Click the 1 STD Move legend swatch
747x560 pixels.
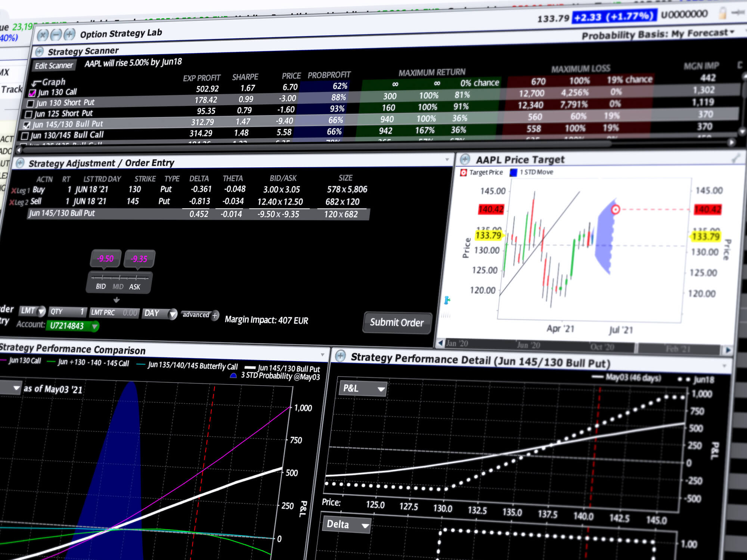[514, 172]
